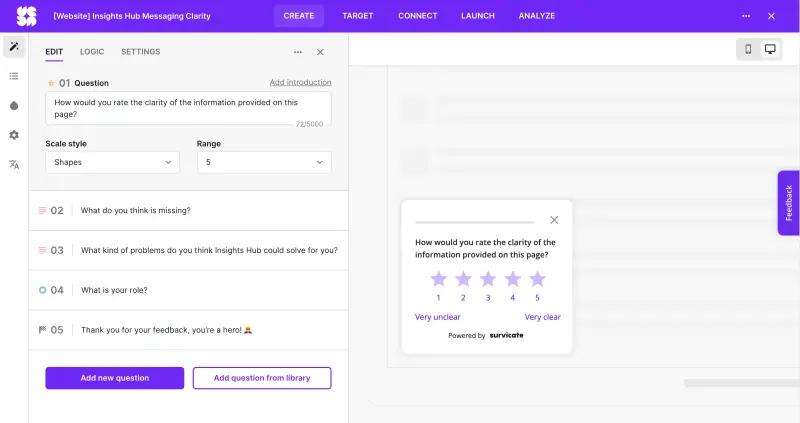The width and height of the screenshot is (800, 423).
Task: Open top bar three-dot more menu
Action: click(746, 16)
